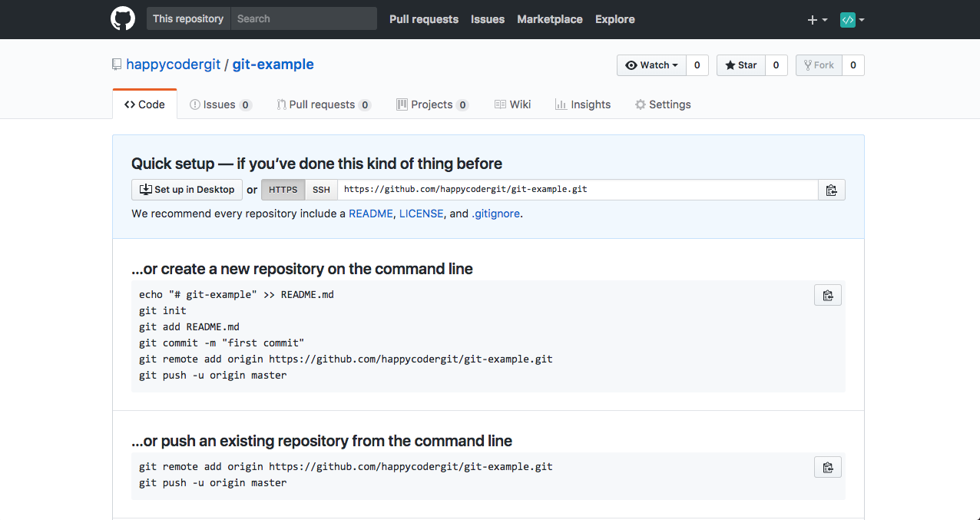Copy the repository URL using the clipboard icon

pyautogui.click(x=832, y=189)
